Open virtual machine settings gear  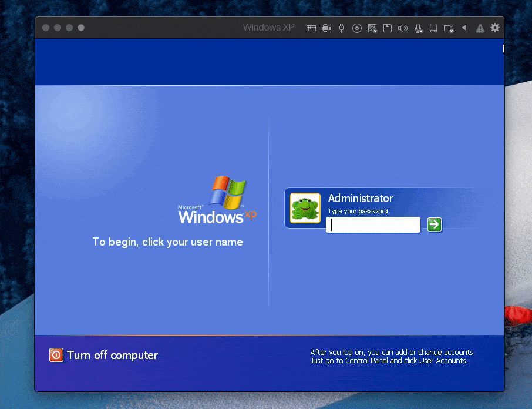[495, 28]
